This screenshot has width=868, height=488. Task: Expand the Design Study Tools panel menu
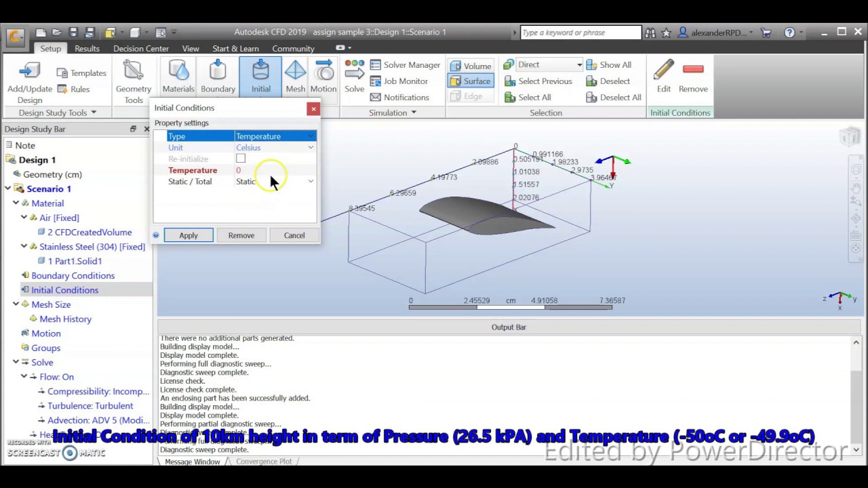[x=58, y=113]
